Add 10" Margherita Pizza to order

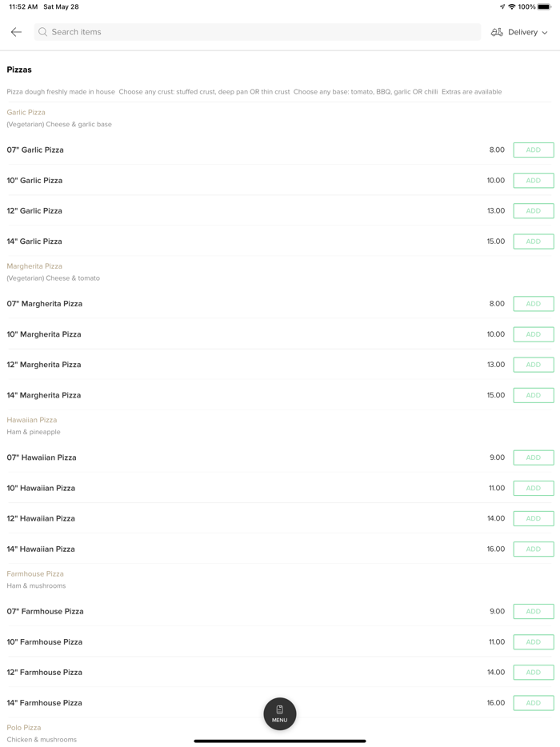[x=533, y=334]
